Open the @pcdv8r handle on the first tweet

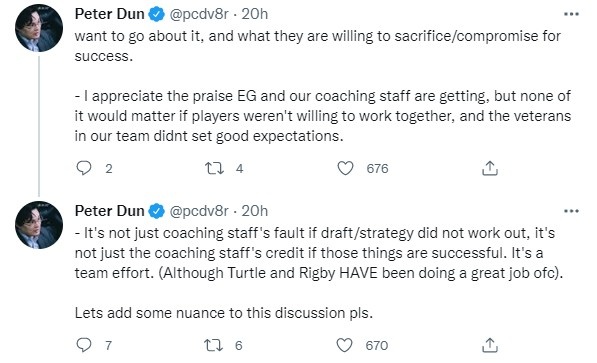coord(199,14)
